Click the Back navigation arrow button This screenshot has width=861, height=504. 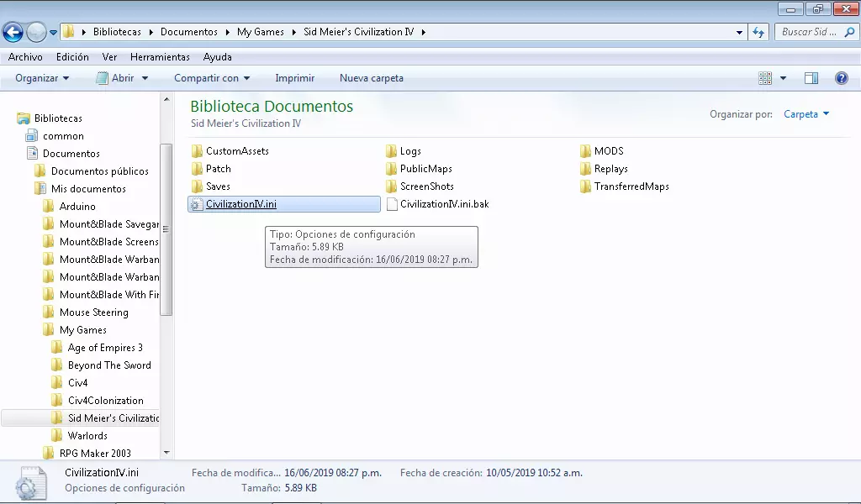(x=13, y=33)
